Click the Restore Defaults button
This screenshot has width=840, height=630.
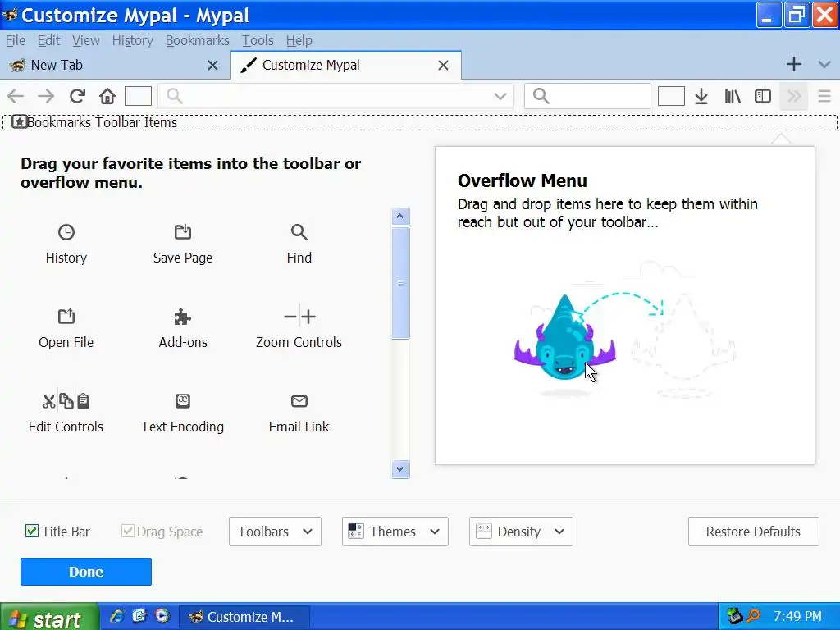point(753,531)
